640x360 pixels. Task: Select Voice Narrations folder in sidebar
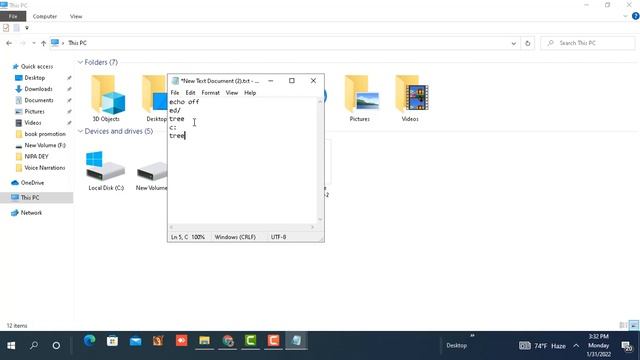[x=44, y=167]
